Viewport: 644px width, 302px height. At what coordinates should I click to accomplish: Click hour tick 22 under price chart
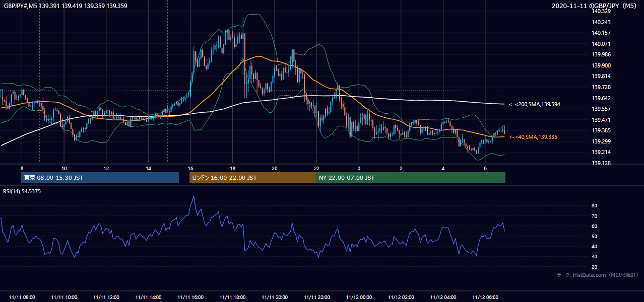click(316, 168)
